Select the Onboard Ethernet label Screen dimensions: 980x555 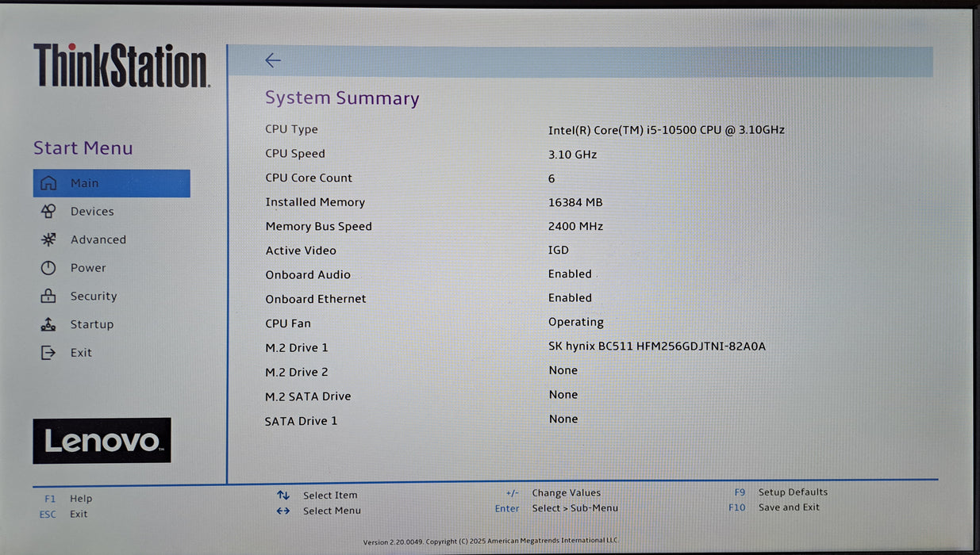tap(316, 299)
